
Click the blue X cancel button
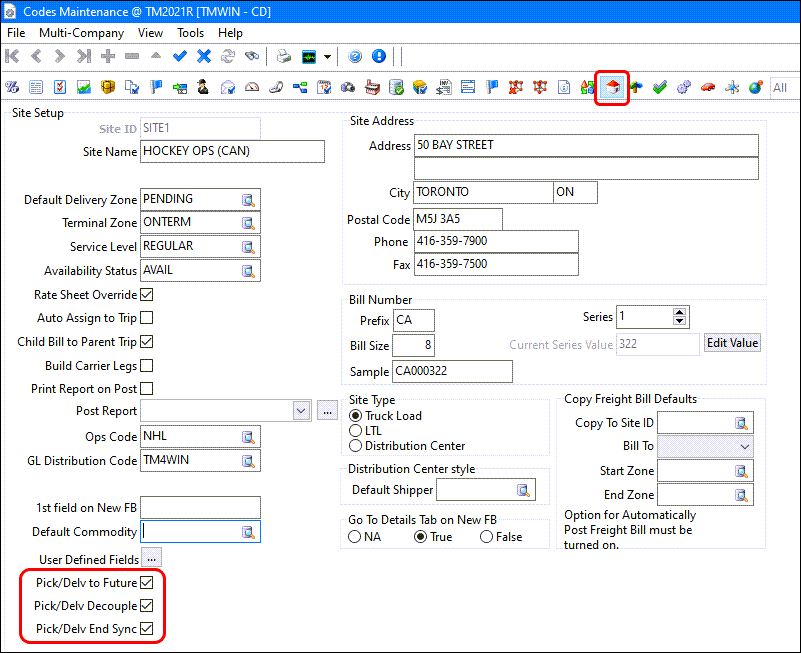tap(204, 56)
